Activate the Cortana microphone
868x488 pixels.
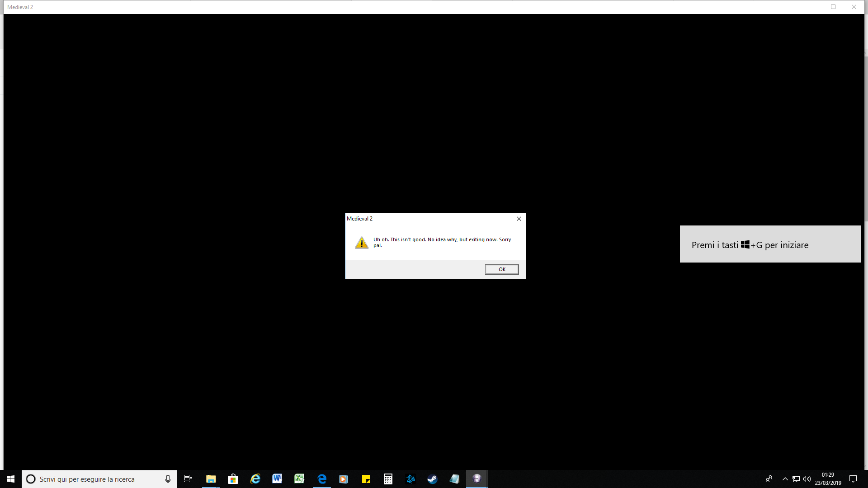(x=168, y=479)
